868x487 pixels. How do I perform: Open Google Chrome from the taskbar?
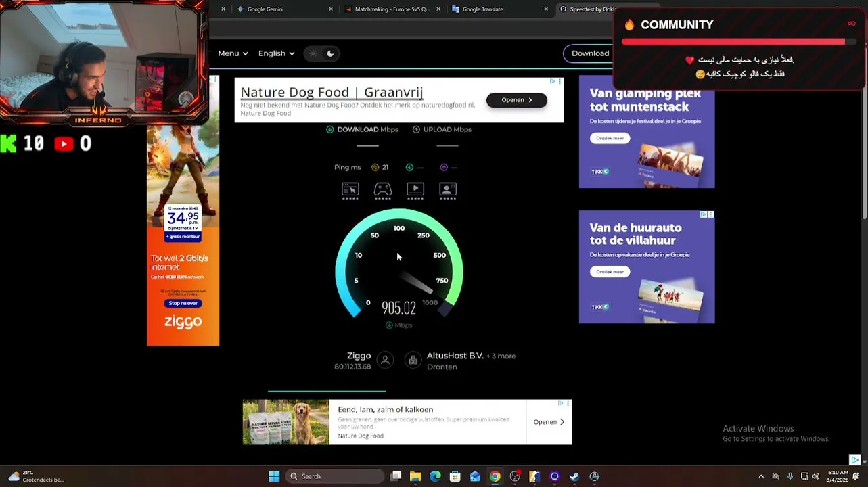(x=495, y=476)
